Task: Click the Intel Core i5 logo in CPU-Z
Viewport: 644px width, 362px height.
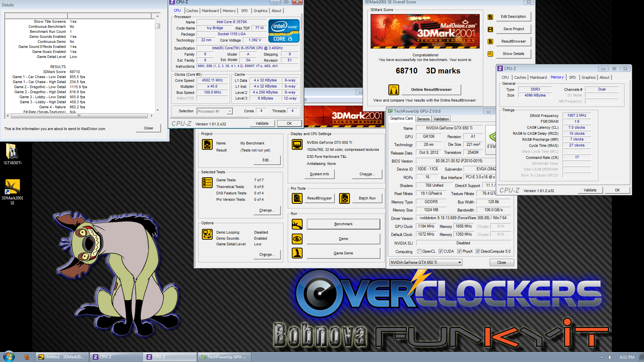Action: tap(284, 31)
